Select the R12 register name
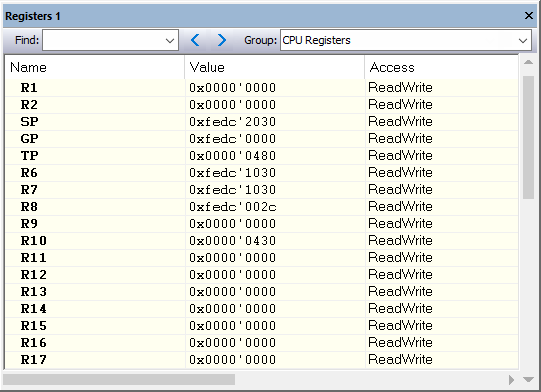The height and width of the screenshot is (392, 541). pos(33,275)
